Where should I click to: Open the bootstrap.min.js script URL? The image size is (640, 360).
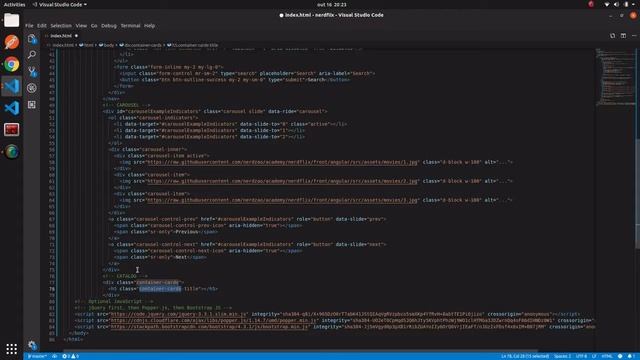click(x=209, y=327)
